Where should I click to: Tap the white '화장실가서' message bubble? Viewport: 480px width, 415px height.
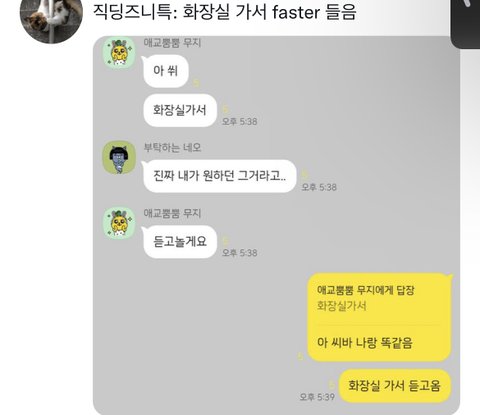tap(180, 110)
